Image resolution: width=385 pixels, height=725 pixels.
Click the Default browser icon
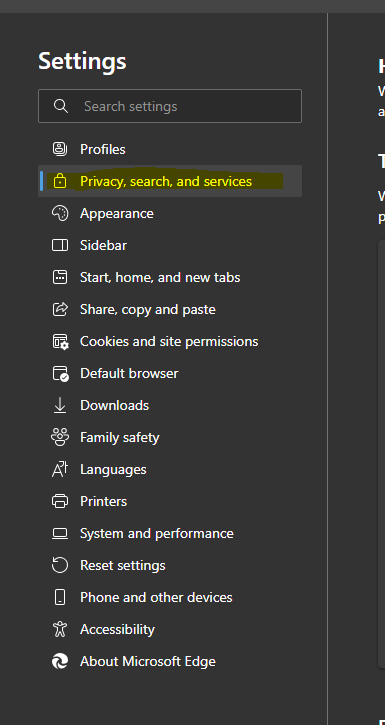[60, 374]
